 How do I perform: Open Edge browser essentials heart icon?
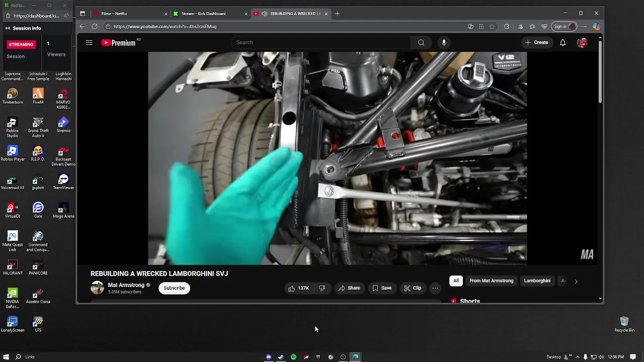click(x=544, y=27)
